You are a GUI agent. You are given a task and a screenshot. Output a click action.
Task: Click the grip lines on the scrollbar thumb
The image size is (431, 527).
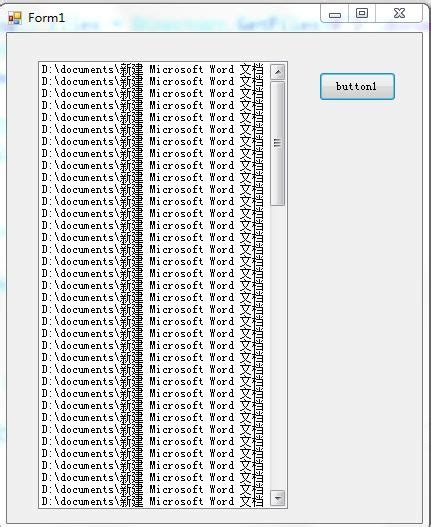(x=278, y=144)
